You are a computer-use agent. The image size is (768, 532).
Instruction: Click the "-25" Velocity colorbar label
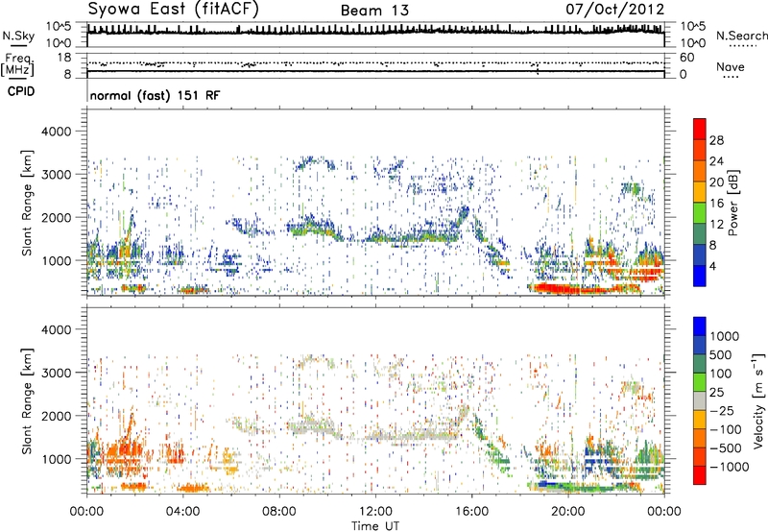[721, 410]
